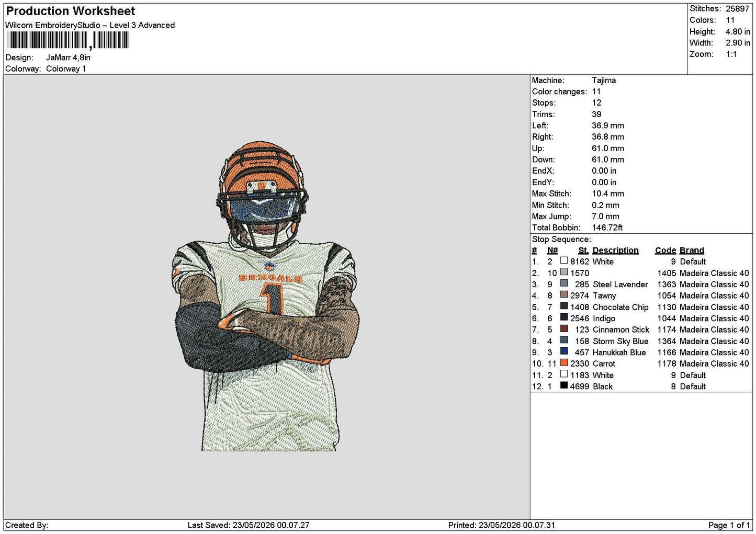Viewport: 756px width, 534px height.
Task: Click 'Madeira Classic 40' in Indigo row
Action: (x=714, y=319)
